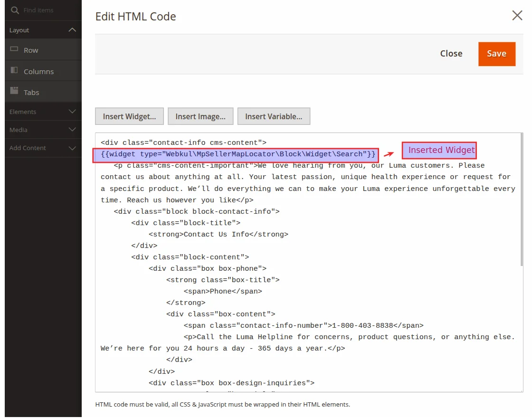
Task: Click the Inserted Widget callout label
Action: (x=439, y=150)
